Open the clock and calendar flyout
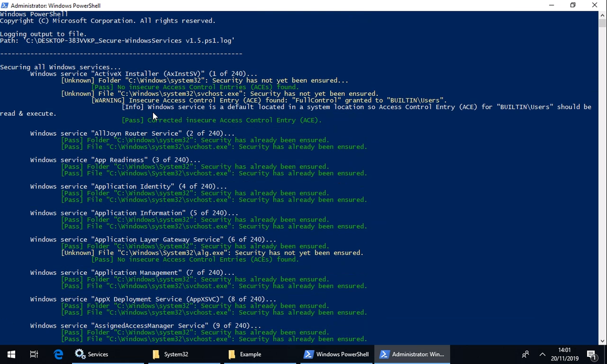The image size is (607, 364). (x=565, y=354)
